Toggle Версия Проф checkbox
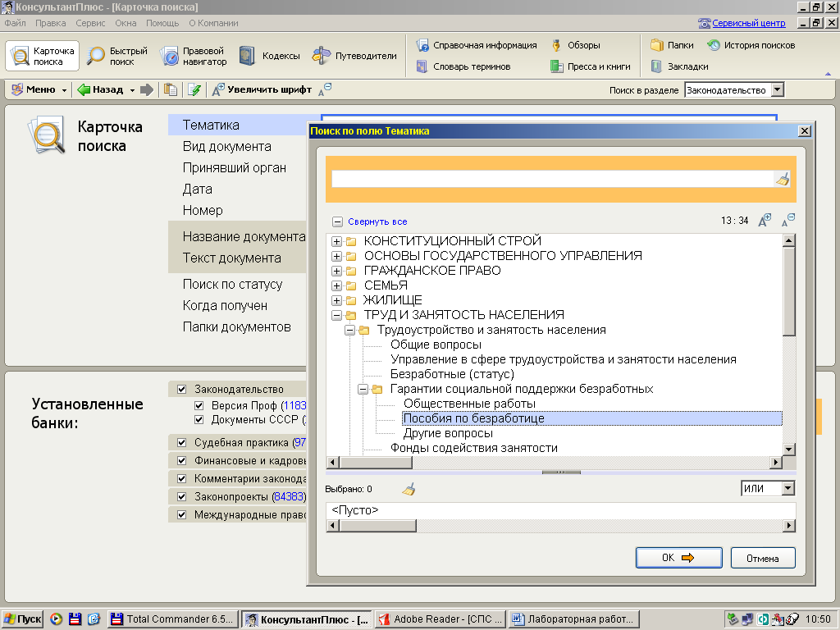 pos(199,405)
